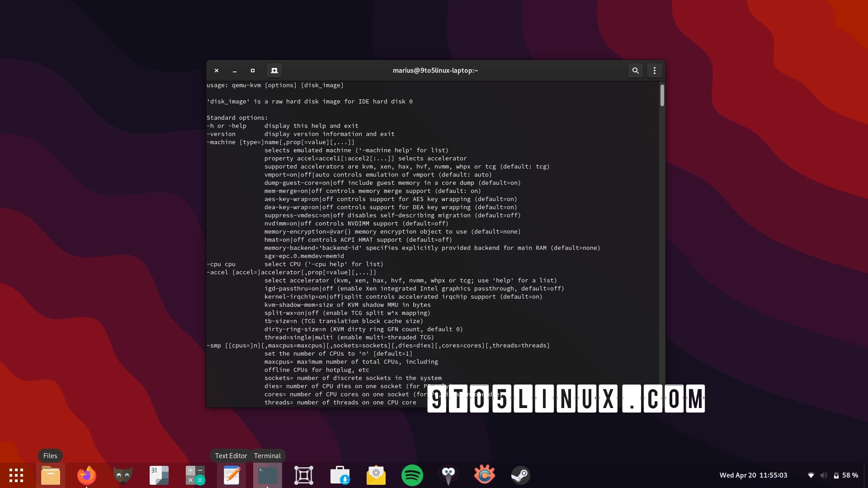This screenshot has height=488, width=868.
Task: Click the volume indicator in tray
Action: 824,475
